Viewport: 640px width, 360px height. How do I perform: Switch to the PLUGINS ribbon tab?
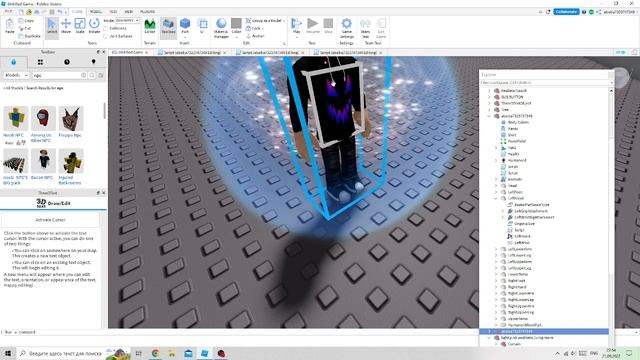[147, 12]
